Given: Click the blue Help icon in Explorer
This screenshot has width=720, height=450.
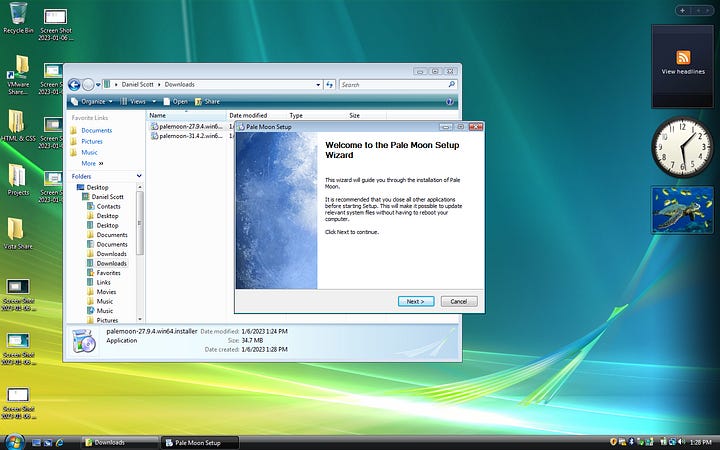Looking at the screenshot, I should [x=450, y=101].
